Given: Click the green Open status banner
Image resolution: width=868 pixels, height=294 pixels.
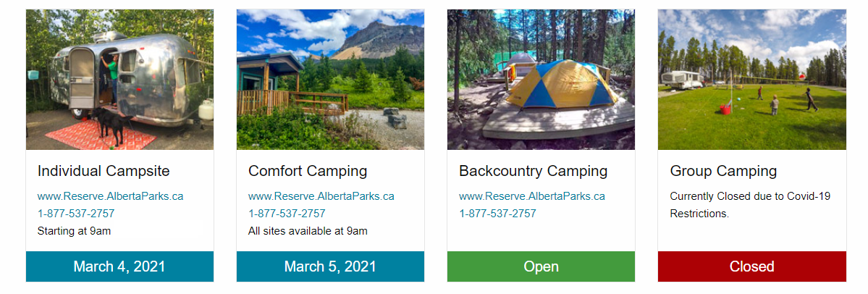Looking at the screenshot, I should 541,266.
